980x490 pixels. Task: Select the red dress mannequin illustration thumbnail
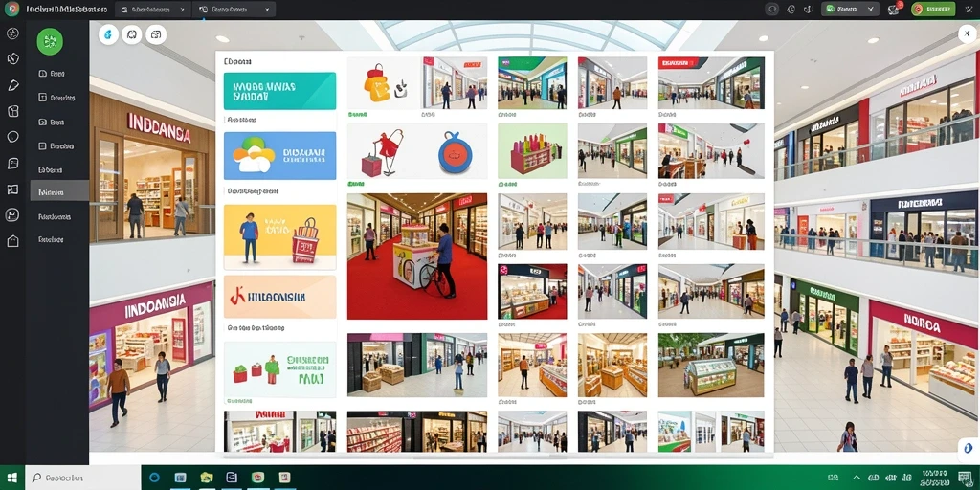[383, 151]
